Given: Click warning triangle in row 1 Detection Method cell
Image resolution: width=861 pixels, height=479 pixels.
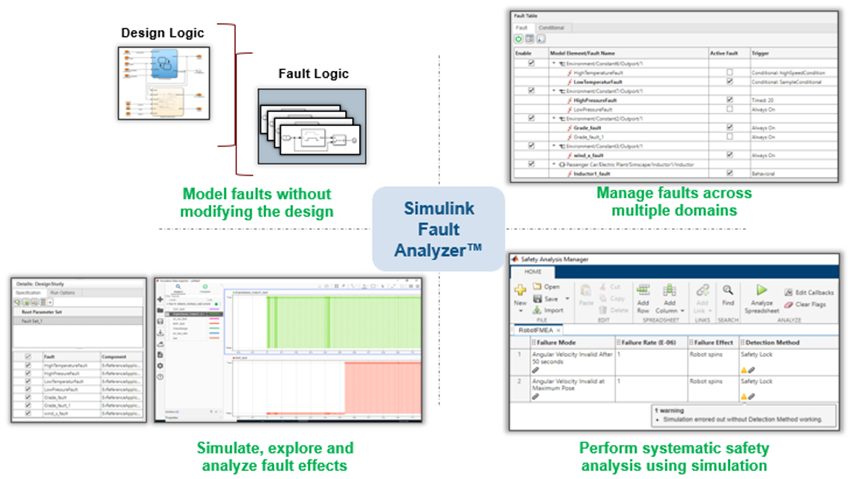Looking at the screenshot, I should point(744,370).
